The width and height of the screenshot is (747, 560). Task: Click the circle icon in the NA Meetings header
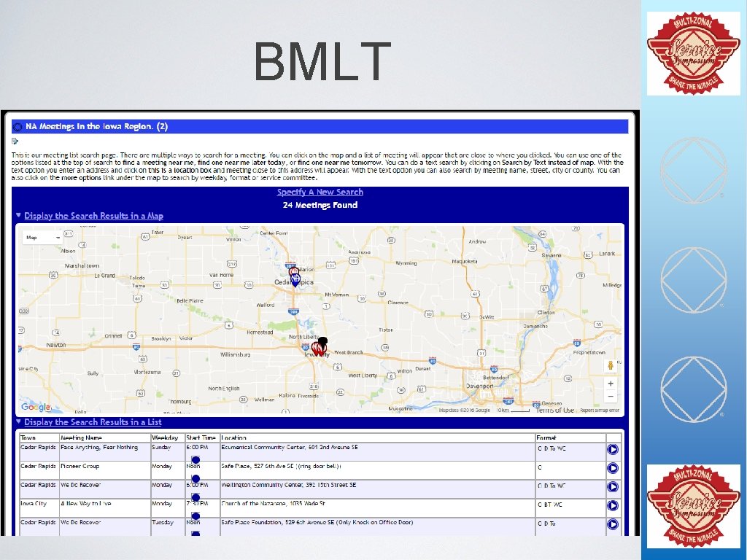pos(18,127)
